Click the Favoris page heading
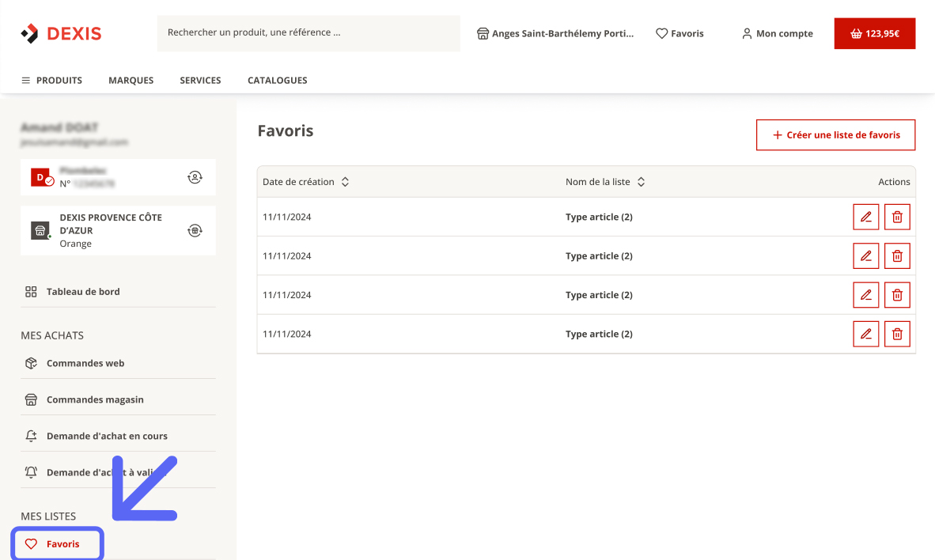 [x=285, y=131]
